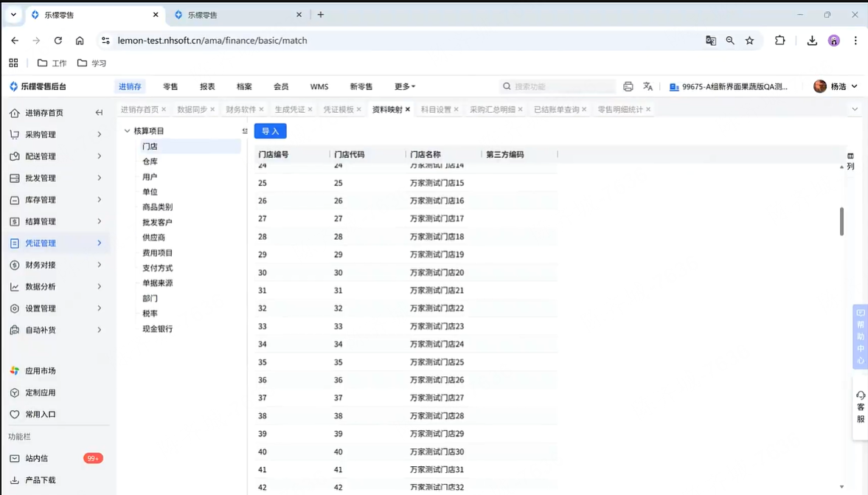Screen dimensions: 868x495
Task: Open the user account dropdown 杨浩
Action: 836,86
